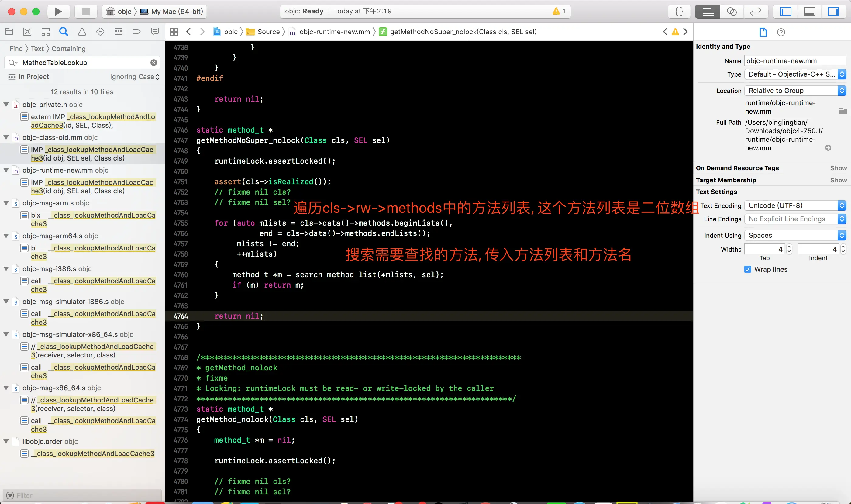Toggle the bottom Debug area
This screenshot has height=504, width=851.
coord(810,12)
